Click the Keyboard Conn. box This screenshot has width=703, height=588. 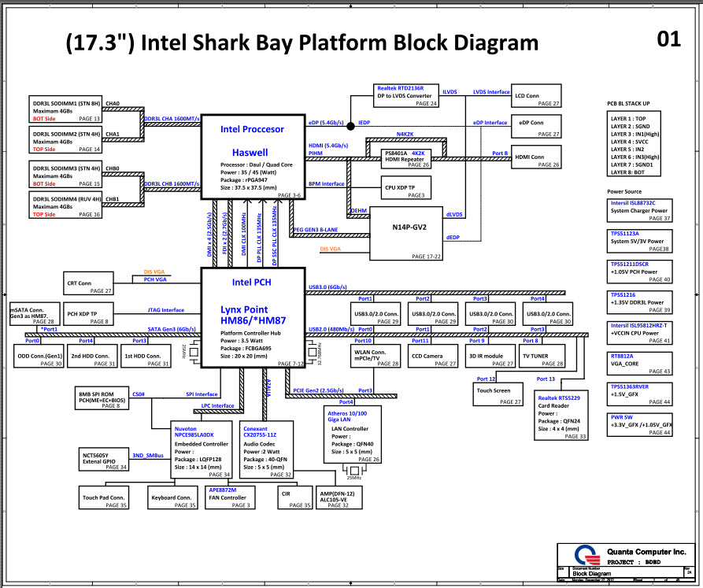click(x=172, y=497)
